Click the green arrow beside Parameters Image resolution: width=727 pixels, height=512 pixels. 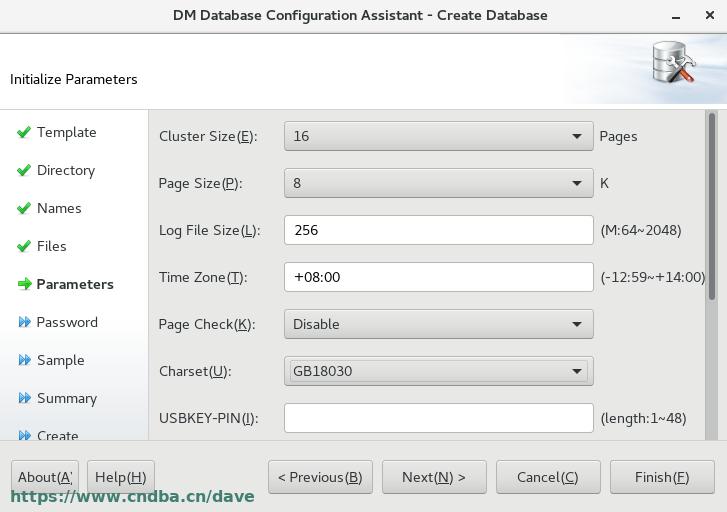coord(25,284)
